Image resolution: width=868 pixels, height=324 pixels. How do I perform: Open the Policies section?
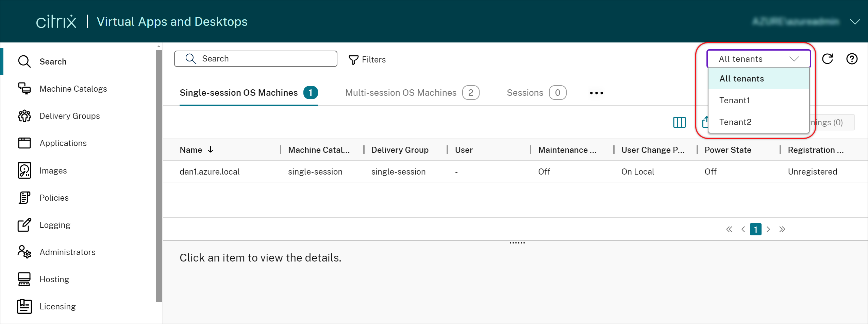click(x=54, y=198)
